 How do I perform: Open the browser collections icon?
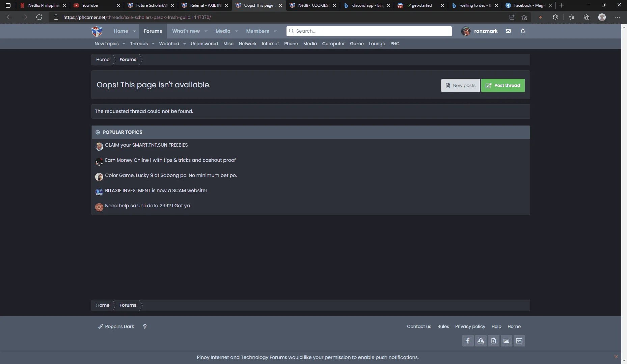tap(587, 17)
